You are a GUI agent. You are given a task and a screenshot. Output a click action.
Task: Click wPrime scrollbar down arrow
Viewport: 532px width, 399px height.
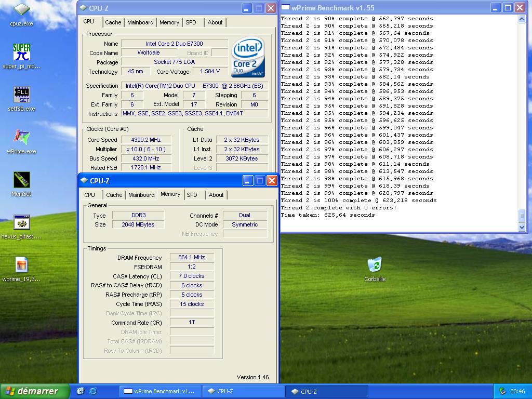pyautogui.click(x=522, y=228)
